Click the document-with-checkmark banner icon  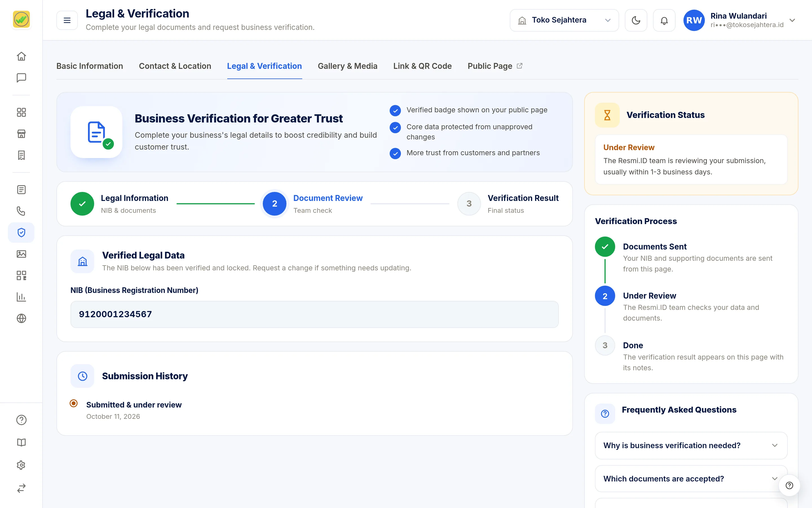point(97,132)
